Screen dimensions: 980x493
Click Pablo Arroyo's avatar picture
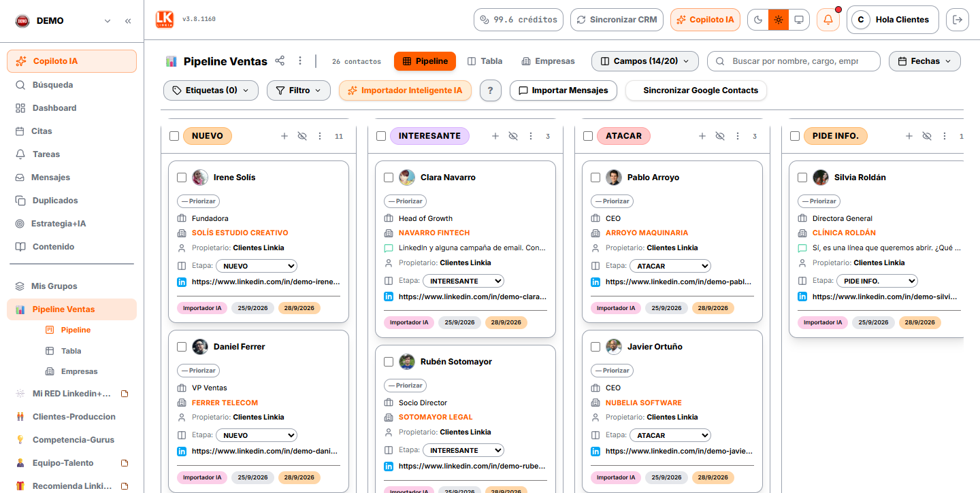coord(614,177)
